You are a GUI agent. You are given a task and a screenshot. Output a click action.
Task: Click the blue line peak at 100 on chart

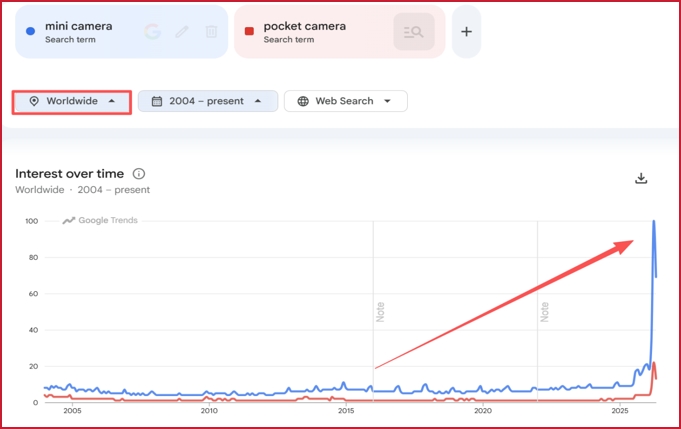654,221
